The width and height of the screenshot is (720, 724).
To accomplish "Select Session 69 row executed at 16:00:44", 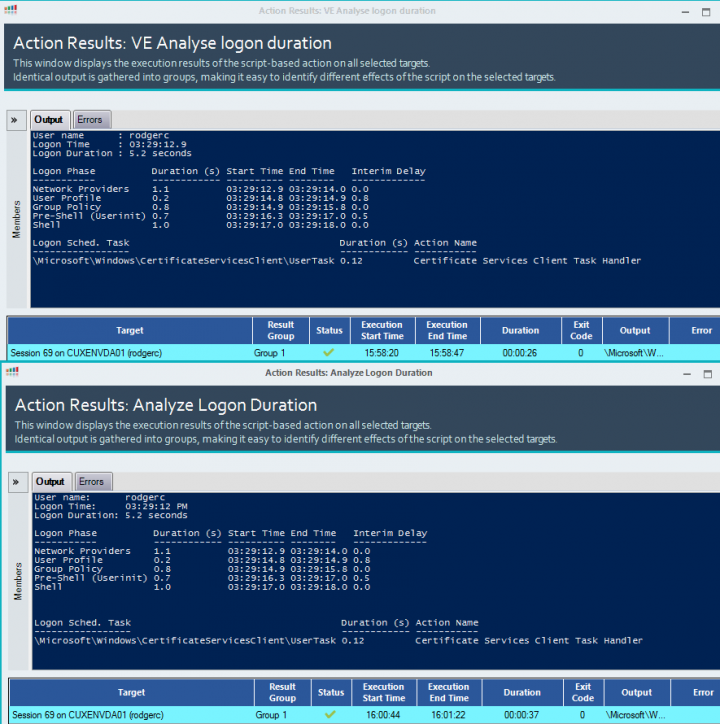I will pos(88,715).
